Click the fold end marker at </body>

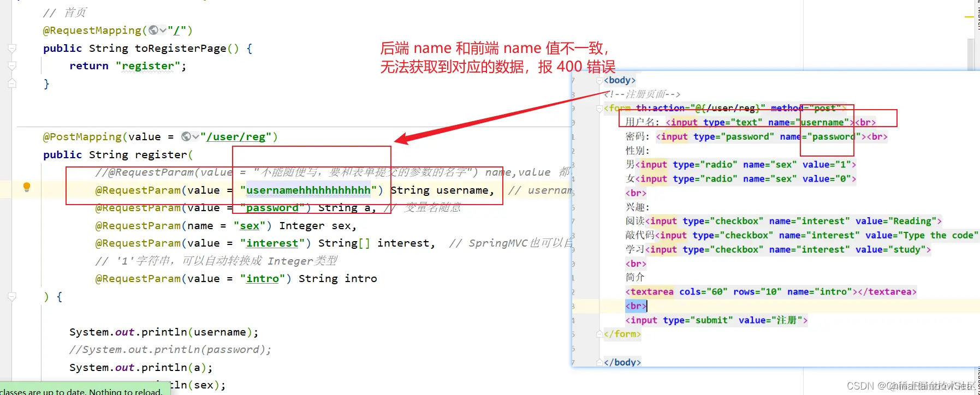tap(599, 362)
